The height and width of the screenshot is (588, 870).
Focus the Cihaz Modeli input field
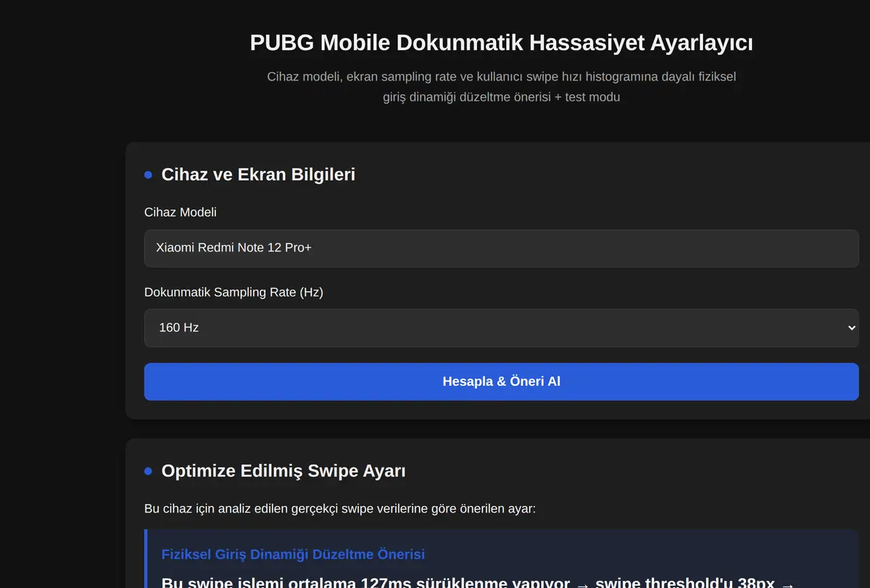pyautogui.click(x=501, y=248)
